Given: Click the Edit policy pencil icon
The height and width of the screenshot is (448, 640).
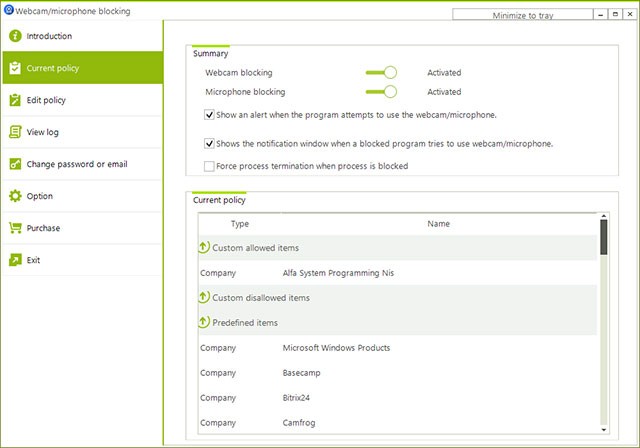Looking at the screenshot, I should (x=15, y=100).
